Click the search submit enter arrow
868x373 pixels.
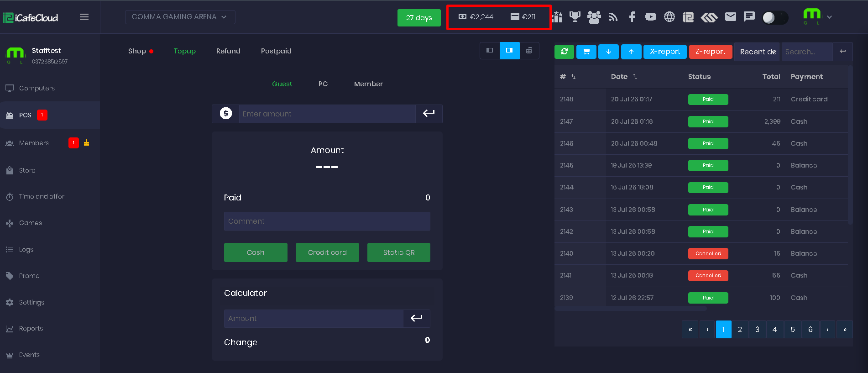pos(843,52)
